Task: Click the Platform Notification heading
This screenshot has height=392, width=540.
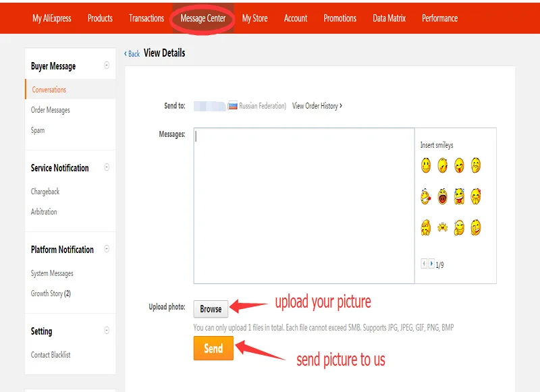Action: pyautogui.click(x=62, y=250)
